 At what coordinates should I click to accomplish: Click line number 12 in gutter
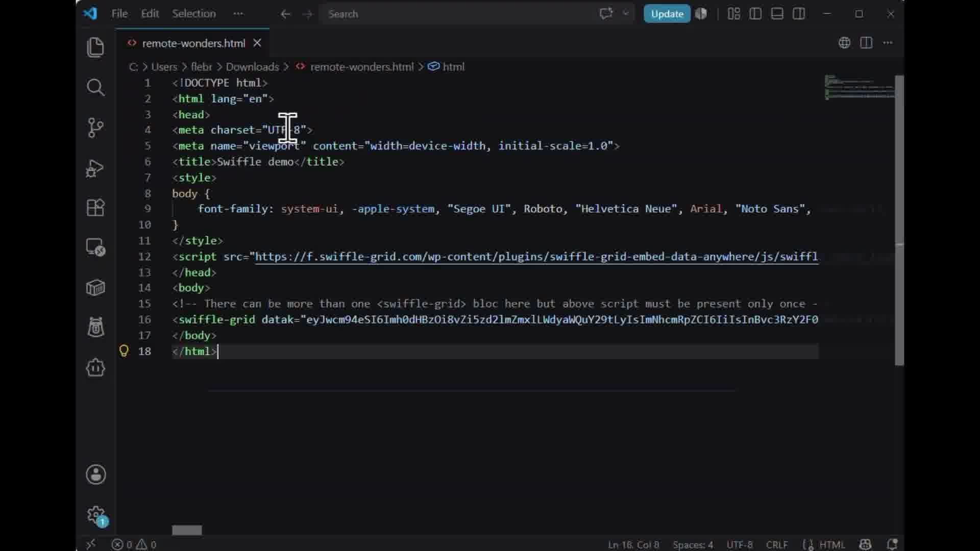click(x=144, y=257)
